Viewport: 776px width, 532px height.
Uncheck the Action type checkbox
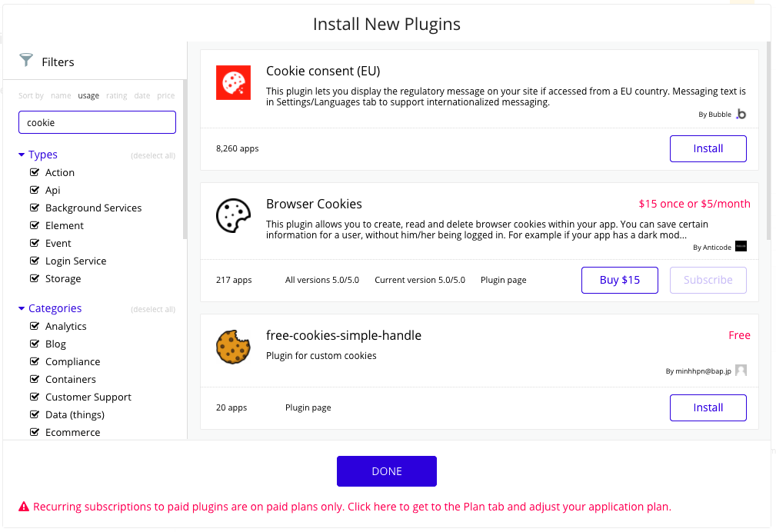point(34,172)
